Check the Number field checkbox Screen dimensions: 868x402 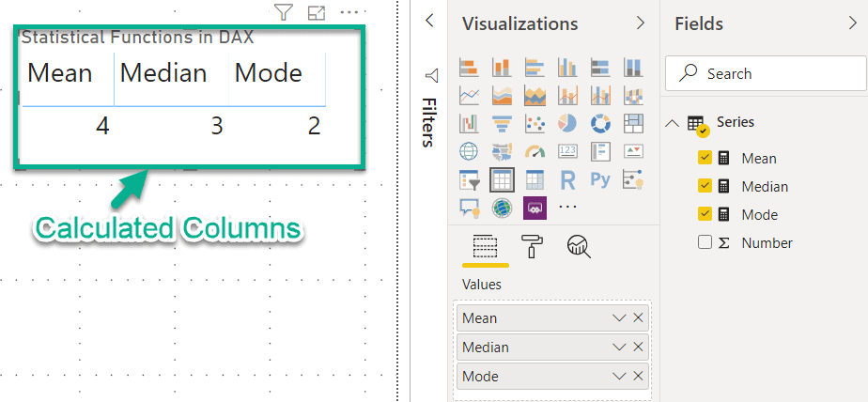pos(705,242)
